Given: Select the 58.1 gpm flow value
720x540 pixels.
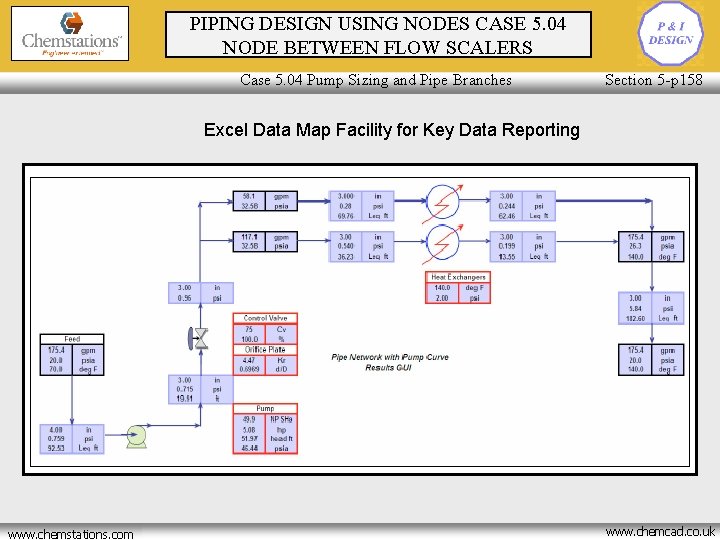Looking at the screenshot, I should (249, 196).
